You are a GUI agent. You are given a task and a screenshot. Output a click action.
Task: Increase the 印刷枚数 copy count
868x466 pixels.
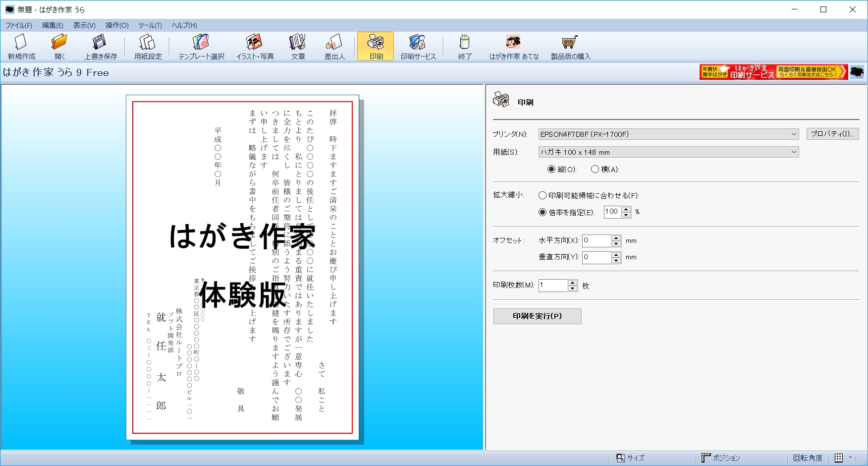(x=573, y=283)
